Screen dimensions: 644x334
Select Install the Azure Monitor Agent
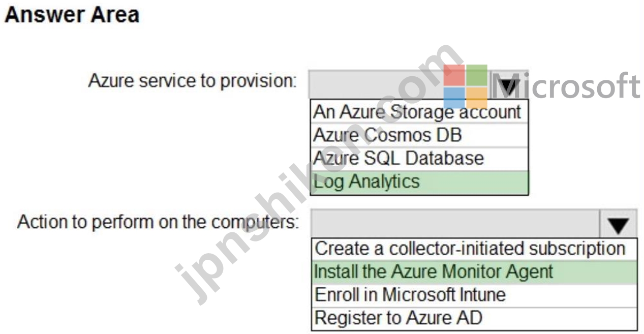click(x=473, y=271)
